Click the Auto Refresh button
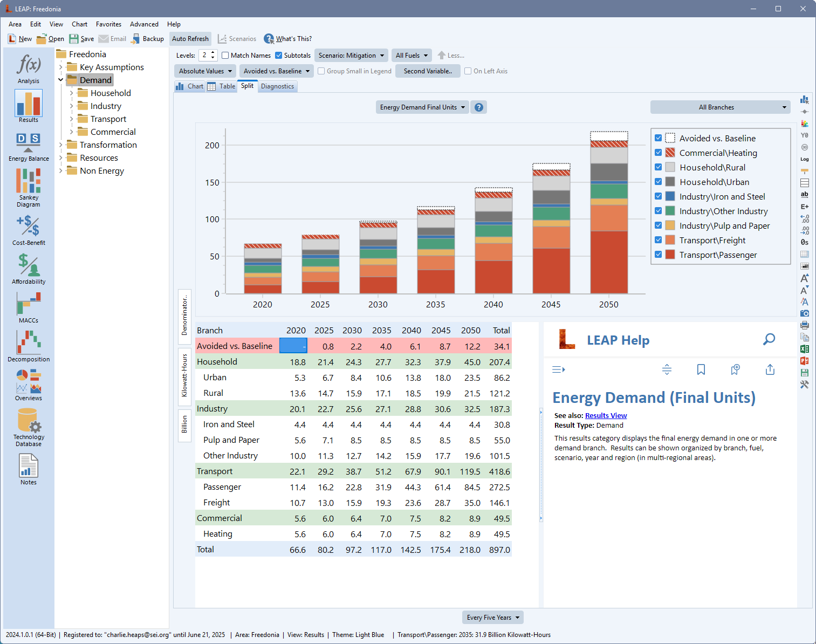Viewport: 816px width, 644px height. [x=190, y=39]
